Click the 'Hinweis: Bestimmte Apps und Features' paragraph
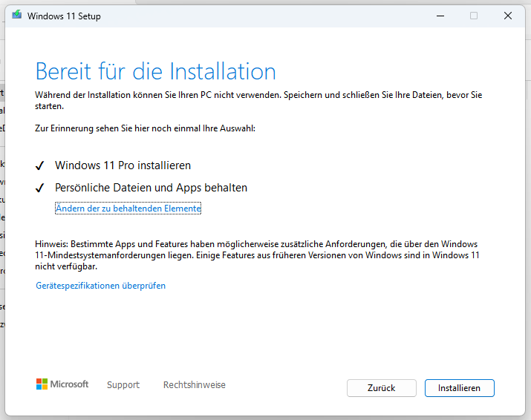Image resolution: width=531 pixels, height=420 pixels. click(258, 255)
